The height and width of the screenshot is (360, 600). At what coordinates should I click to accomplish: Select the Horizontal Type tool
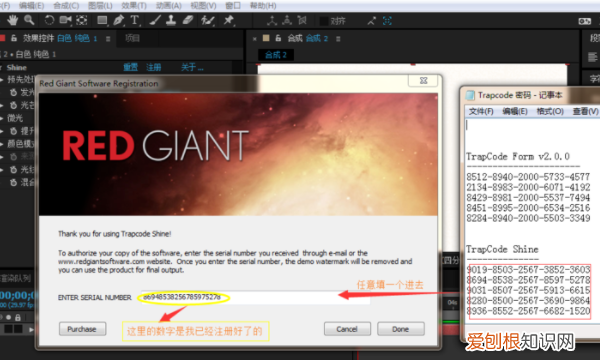[134, 20]
